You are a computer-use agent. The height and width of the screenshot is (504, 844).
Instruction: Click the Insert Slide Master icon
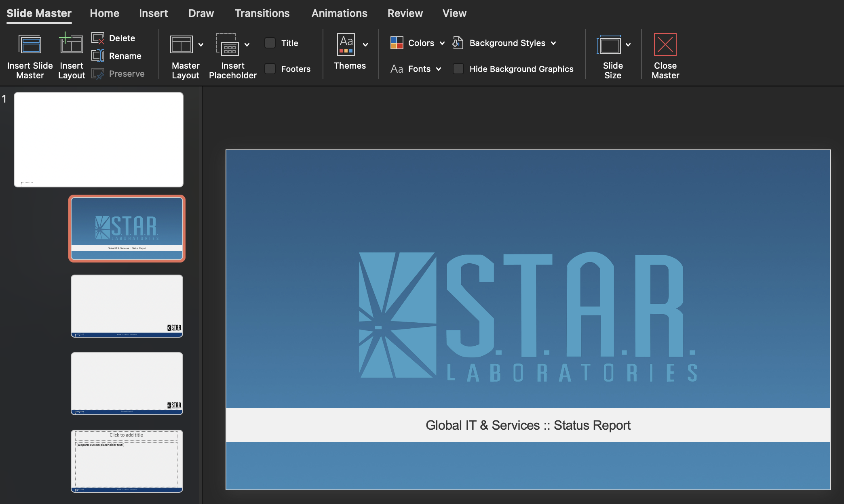pos(30,44)
